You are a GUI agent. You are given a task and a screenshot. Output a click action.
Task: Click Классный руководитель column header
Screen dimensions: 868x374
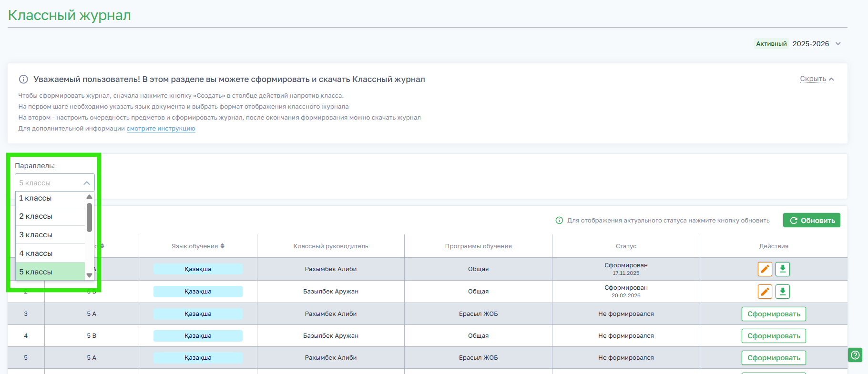tap(331, 246)
